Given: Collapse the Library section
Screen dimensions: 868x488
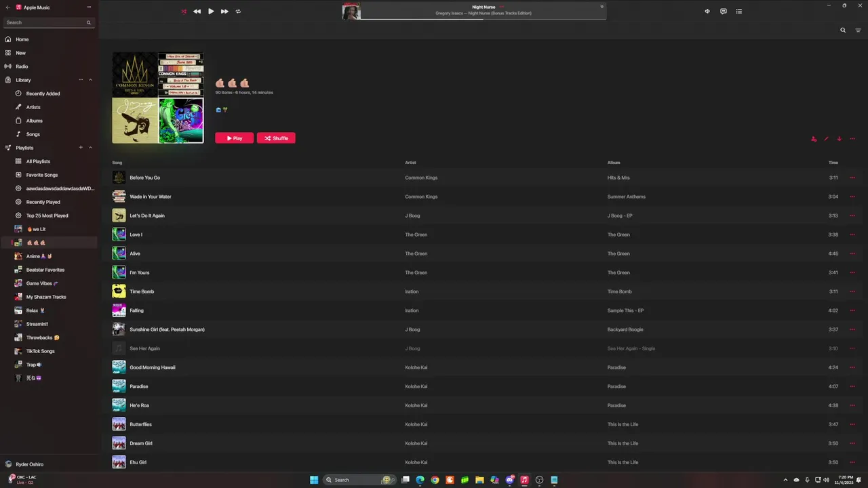Looking at the screenshot, I should click(90, 80).
